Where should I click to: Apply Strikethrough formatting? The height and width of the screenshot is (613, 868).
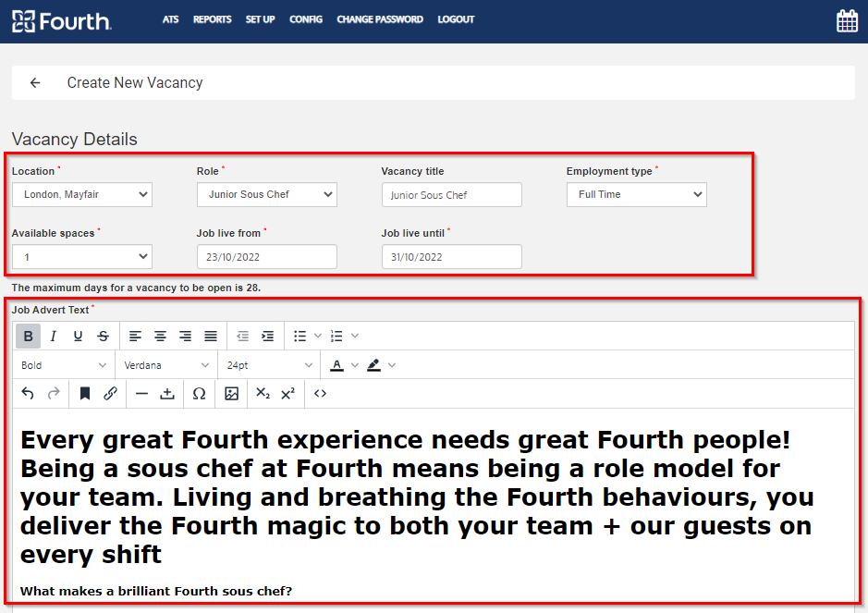pos(103,337)
